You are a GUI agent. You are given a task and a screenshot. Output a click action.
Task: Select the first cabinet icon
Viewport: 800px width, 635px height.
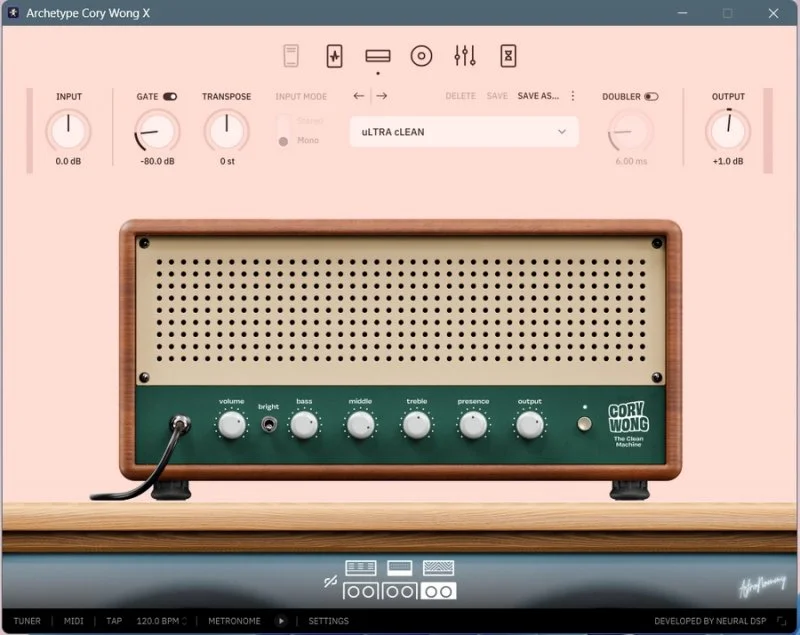(361, 591)
